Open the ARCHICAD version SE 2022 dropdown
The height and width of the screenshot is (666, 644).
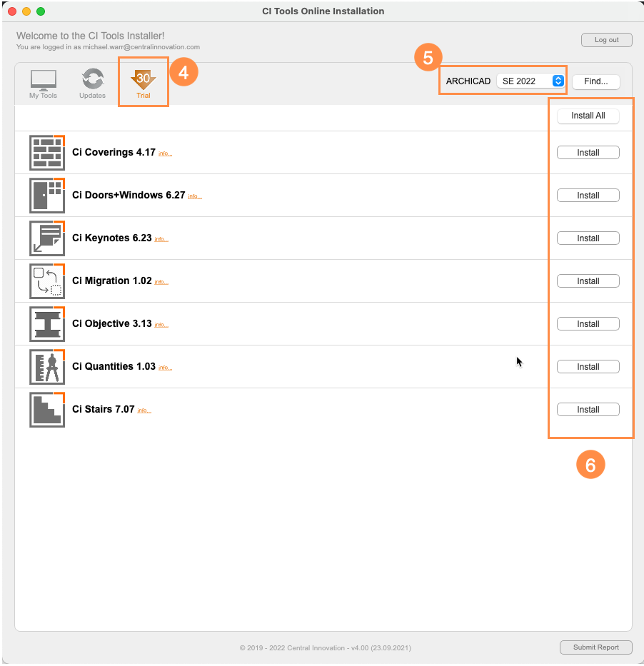click(530, 81)
